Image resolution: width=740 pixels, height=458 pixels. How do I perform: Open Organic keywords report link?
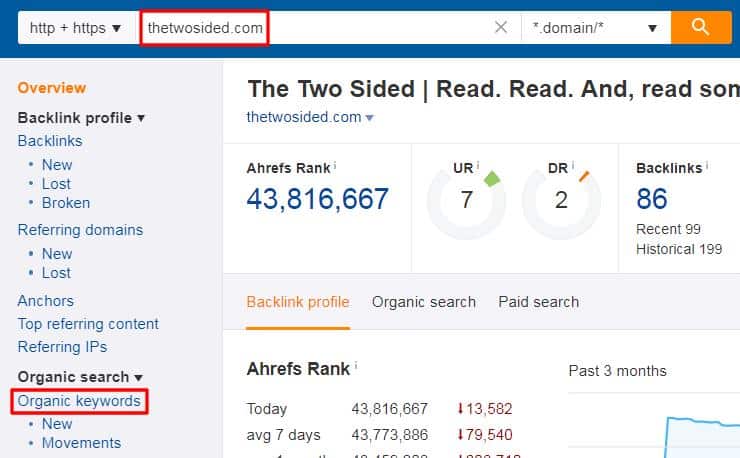tap(79, 401)
